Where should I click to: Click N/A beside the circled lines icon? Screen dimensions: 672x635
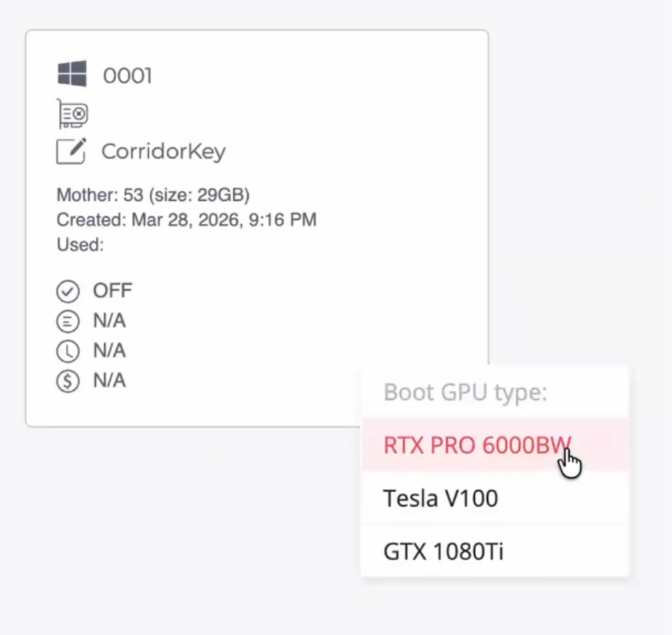[109, 321]
